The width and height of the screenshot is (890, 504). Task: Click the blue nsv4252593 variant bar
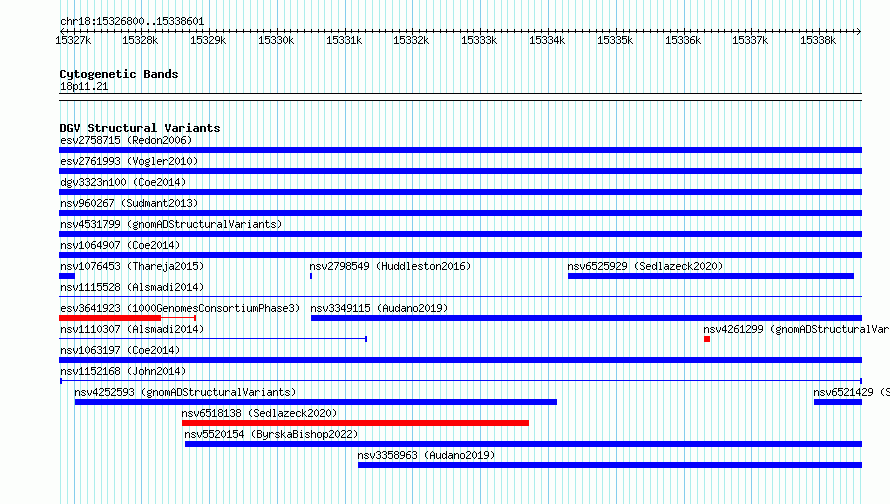pos(316,402)
